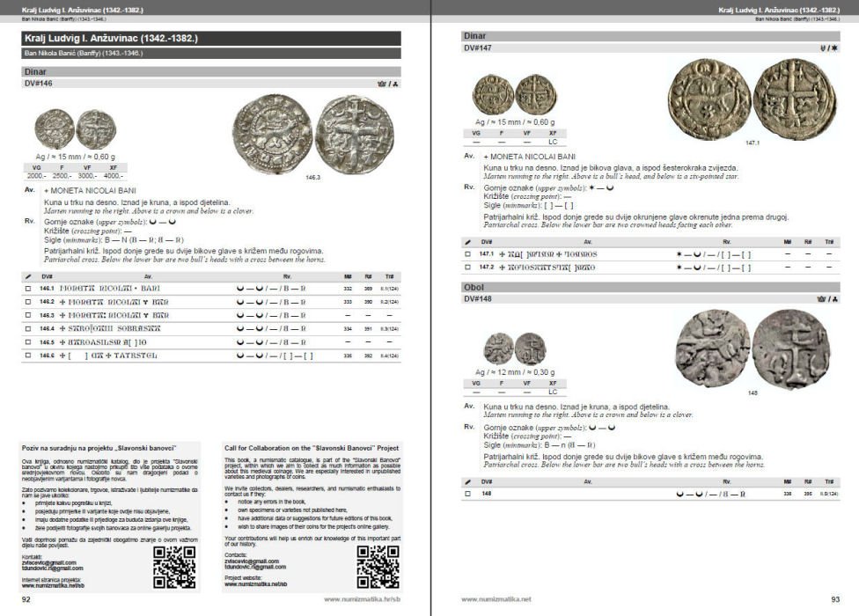Click the pencil icon in DV#148 table header
Image resolution: width=859 pixels, height=616 pixels.
coord(468,481)
